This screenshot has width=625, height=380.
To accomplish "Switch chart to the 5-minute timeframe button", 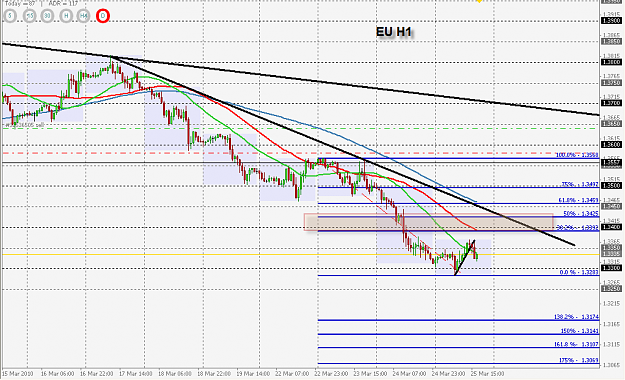I will click(10, 16).
